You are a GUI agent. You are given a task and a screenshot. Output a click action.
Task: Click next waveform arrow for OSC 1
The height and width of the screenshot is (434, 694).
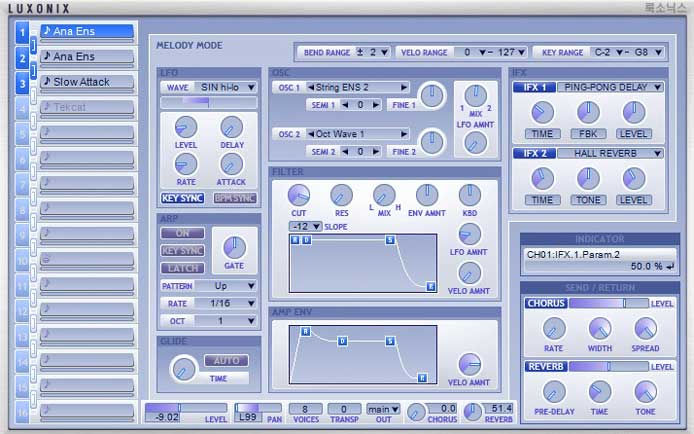[x=404, y=87]
